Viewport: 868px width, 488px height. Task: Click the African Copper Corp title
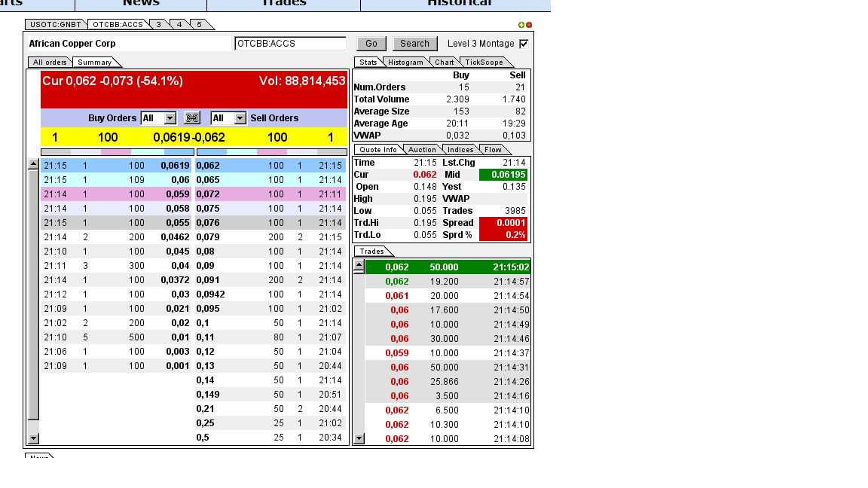pos(72,44)
